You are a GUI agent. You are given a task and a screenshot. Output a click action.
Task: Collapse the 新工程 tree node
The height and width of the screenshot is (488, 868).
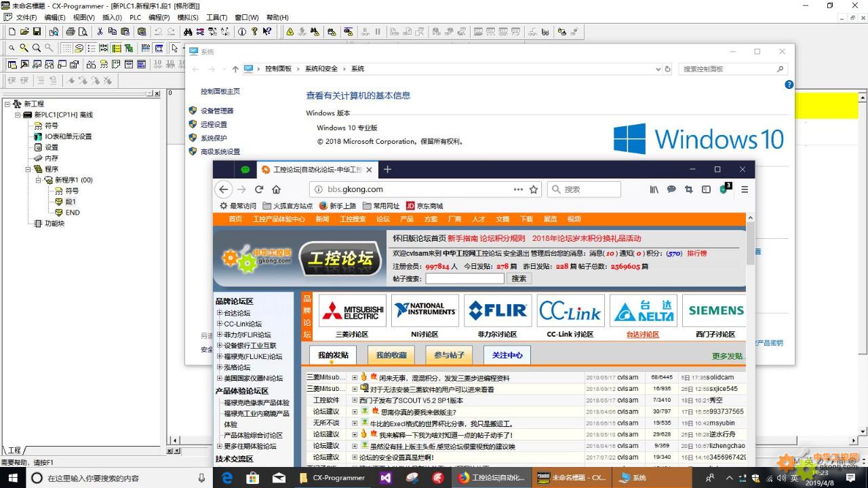click(7, 104)
